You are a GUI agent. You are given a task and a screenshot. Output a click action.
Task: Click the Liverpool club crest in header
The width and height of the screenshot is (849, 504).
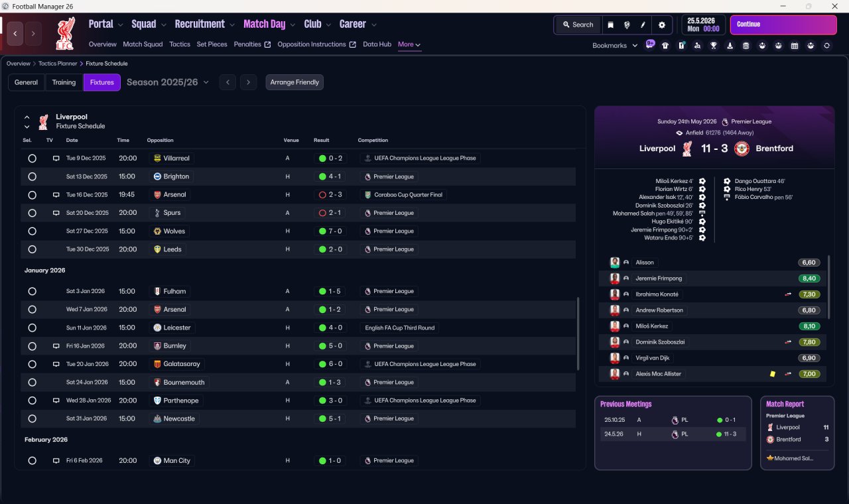[x=64, y=32]
